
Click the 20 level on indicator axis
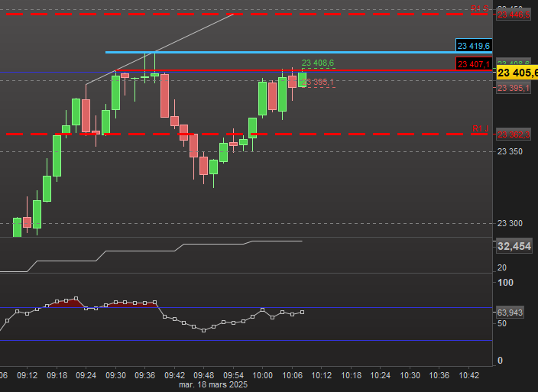502,267
